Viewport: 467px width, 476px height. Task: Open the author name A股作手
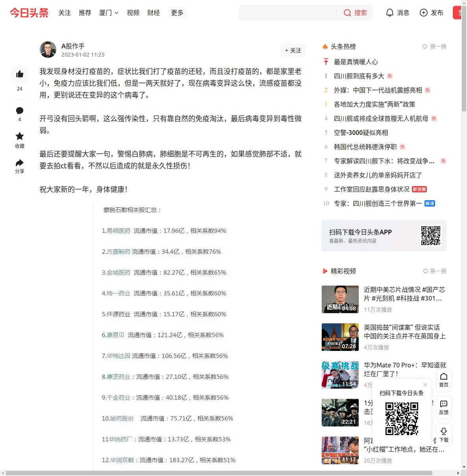[x=73, y=46]
